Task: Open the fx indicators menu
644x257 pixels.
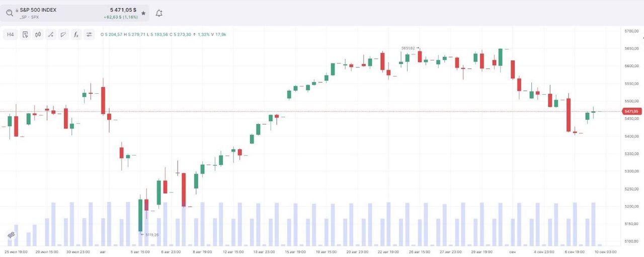Action: pyautogui.click(x=76, y=34)
